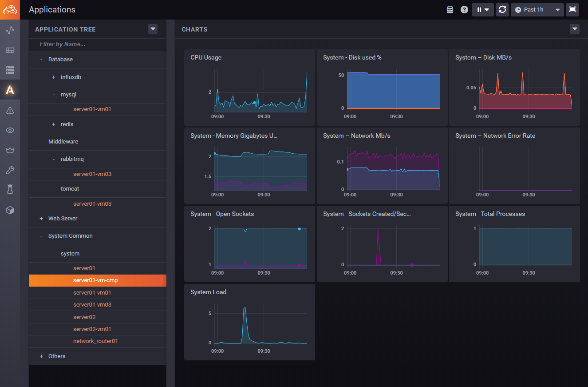Open Application Tree panel dropdown arrow
The width and height of the screenshot is (588, 387).
pos(153,29)
